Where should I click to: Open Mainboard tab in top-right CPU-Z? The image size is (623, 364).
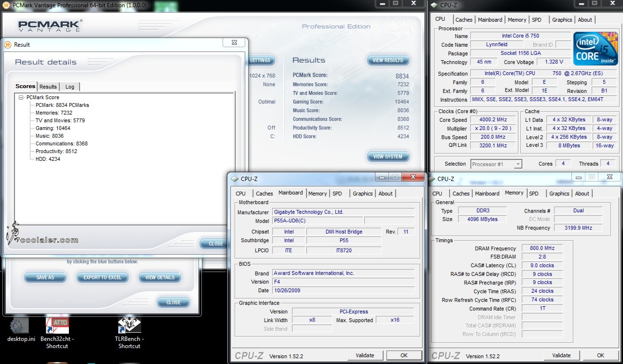point(490,20)
